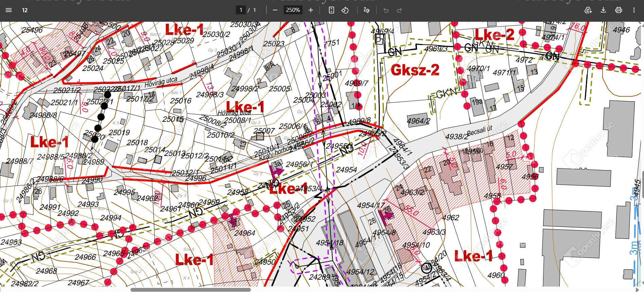Screen dimensions: 644x292
Task: Click the horizontal scrollbar thumb
Action: click(x=191, y=290)
